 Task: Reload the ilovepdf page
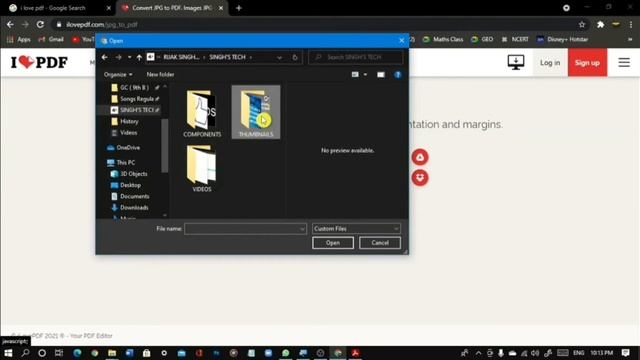point(40,24)
